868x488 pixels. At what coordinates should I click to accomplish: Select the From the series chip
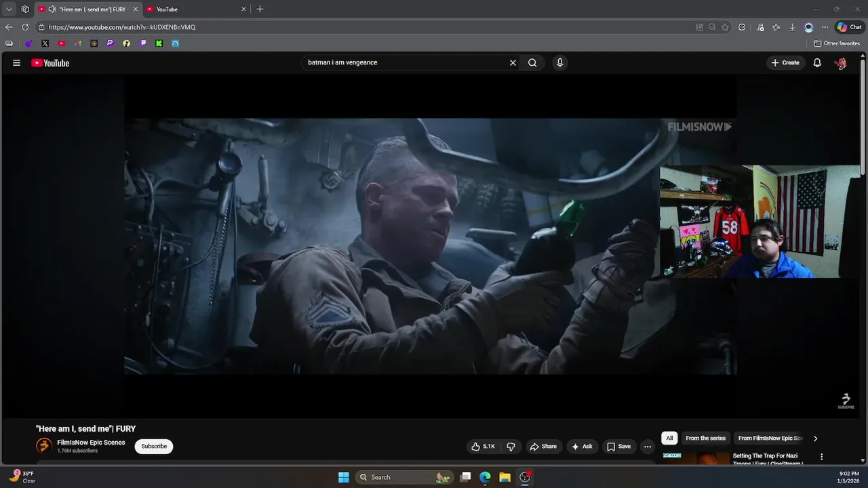pyautogui.click(x=705, y=438)
